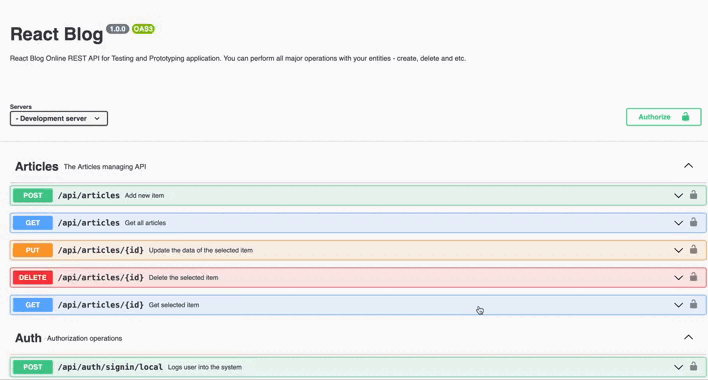Expand PUT Update selected item chevron
This screenshot has width=708, height=380.
pos(678,250)
